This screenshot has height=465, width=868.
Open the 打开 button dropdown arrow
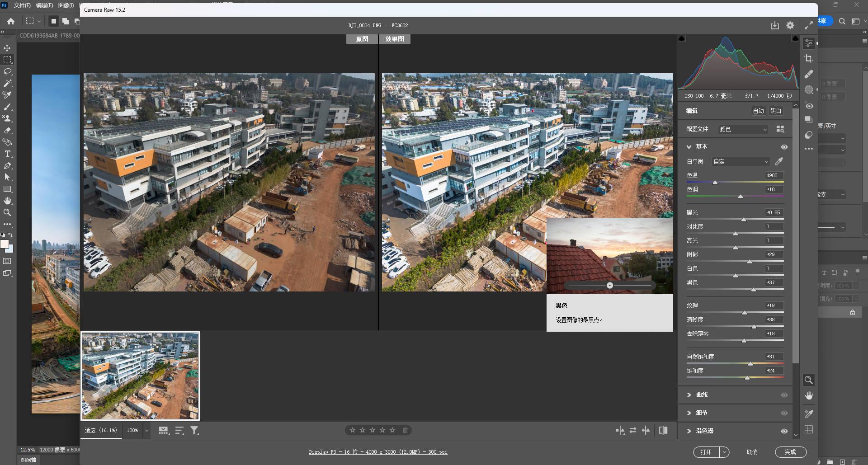[724, 452]
